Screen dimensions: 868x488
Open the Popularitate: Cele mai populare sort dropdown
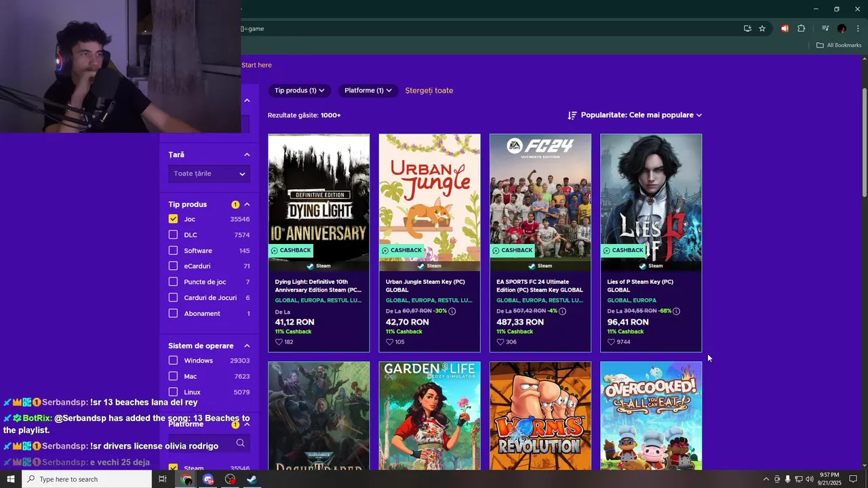point(641,115)
